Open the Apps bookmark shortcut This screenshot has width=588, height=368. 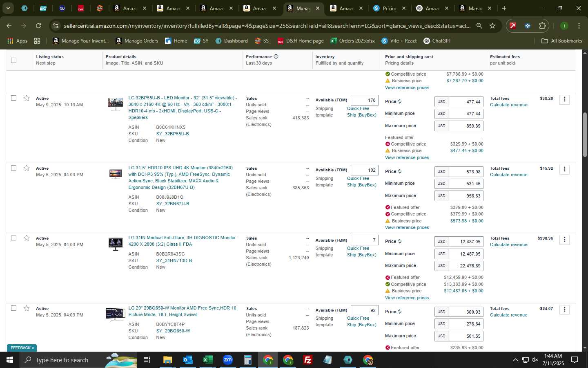pyautogui.click(x=18, y=41)
